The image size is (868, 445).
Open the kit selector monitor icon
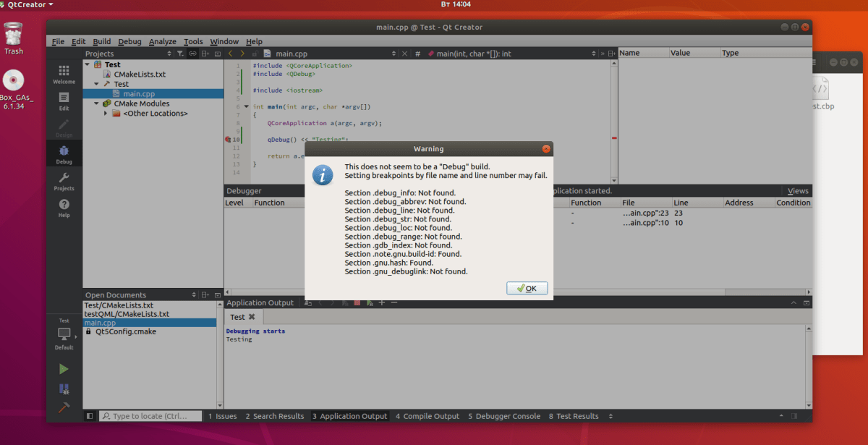coord(64,334)
